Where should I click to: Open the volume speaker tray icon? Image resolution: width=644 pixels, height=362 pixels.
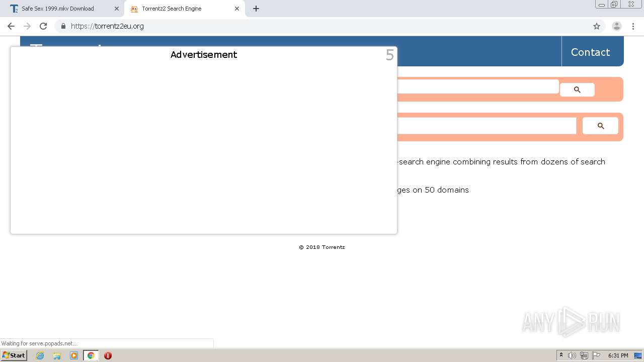click(x=572, y=355)
